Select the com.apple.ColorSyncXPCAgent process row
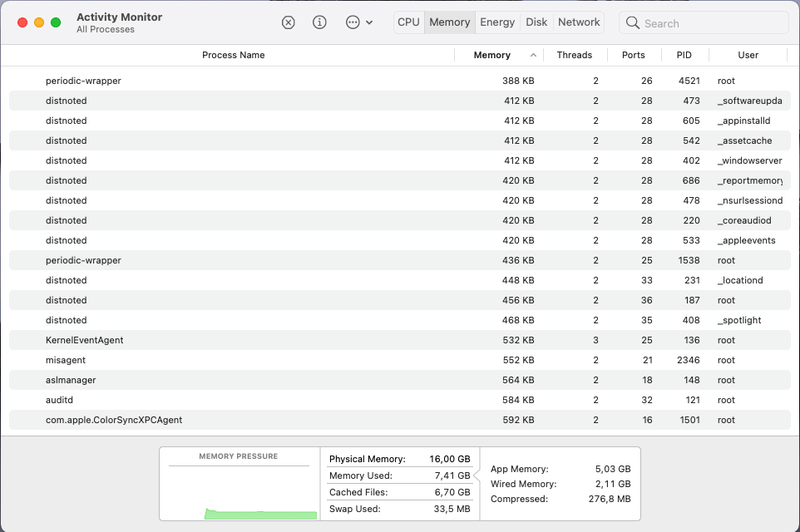 point(400,420)
